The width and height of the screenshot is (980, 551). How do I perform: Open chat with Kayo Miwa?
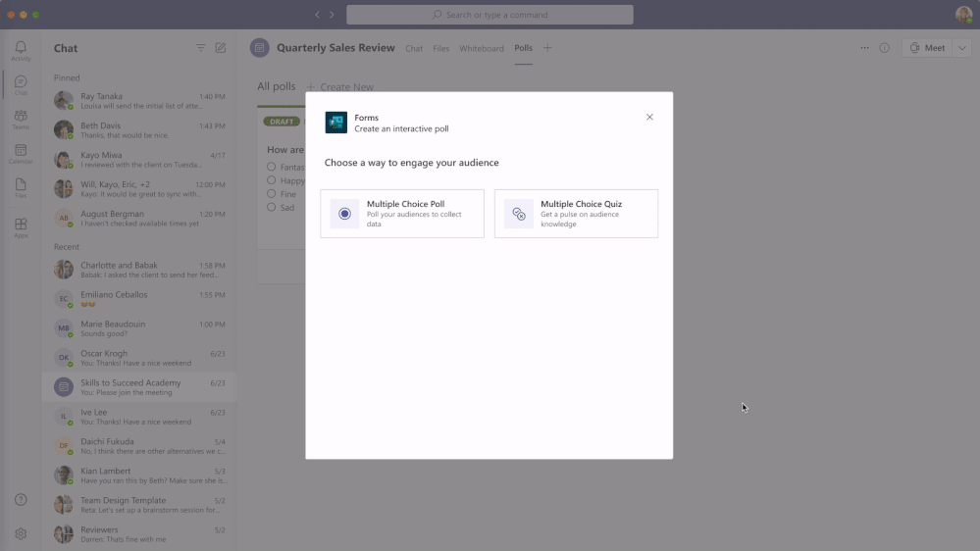(x=139, y=159)
